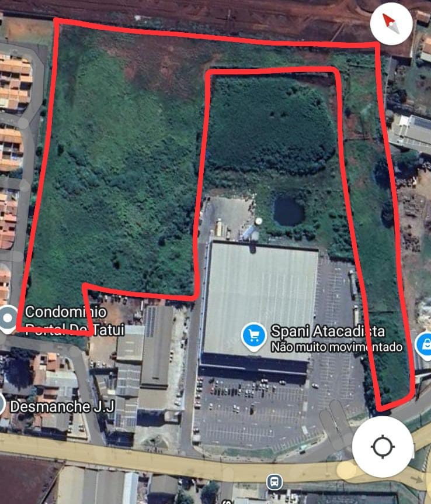The height and width of the screenshot is (504, 431).
Task: Tap the white water tank behind Spani
Action: (x=258, y=221)
